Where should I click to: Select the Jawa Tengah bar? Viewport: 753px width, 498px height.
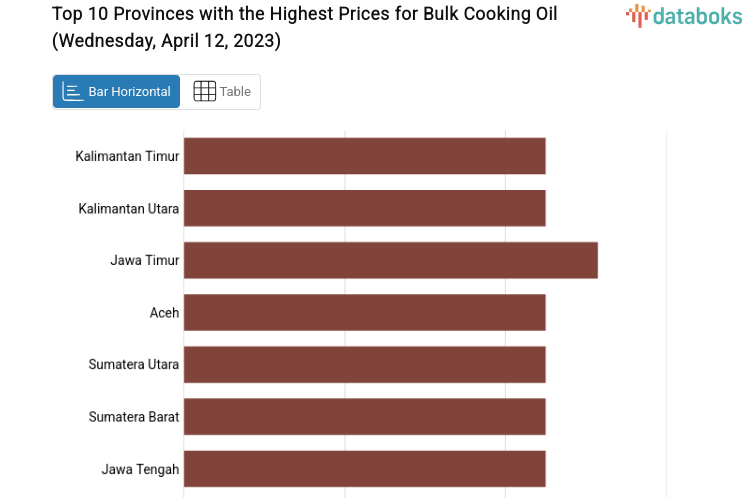coord(364,468)
